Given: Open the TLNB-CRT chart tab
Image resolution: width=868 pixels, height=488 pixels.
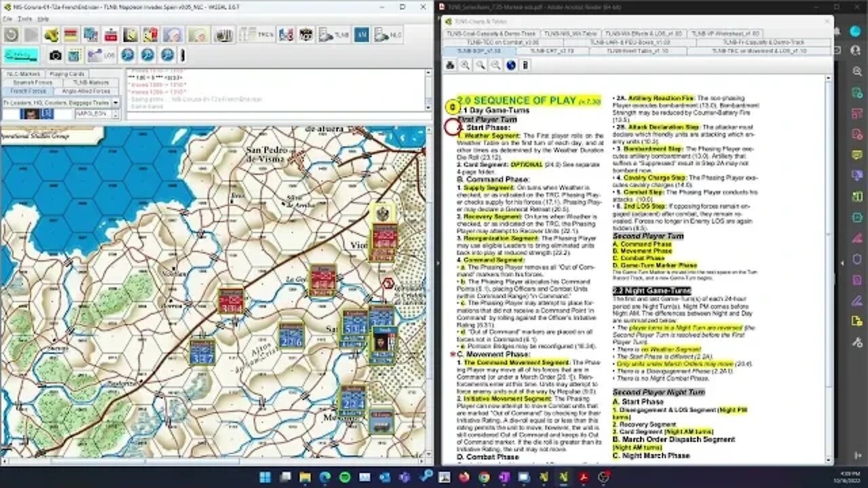Looking at the screenshot, I should pos(551,51).
